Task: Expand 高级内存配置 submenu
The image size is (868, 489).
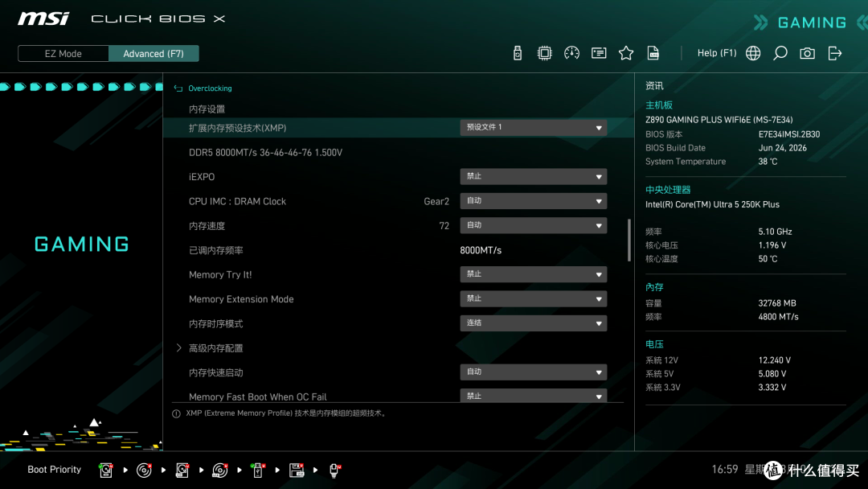Action: (x=216, y=348)
